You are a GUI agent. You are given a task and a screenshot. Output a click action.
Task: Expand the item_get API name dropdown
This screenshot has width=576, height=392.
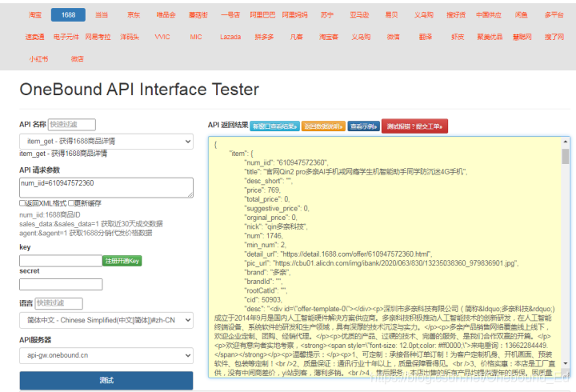pos(106,141)
